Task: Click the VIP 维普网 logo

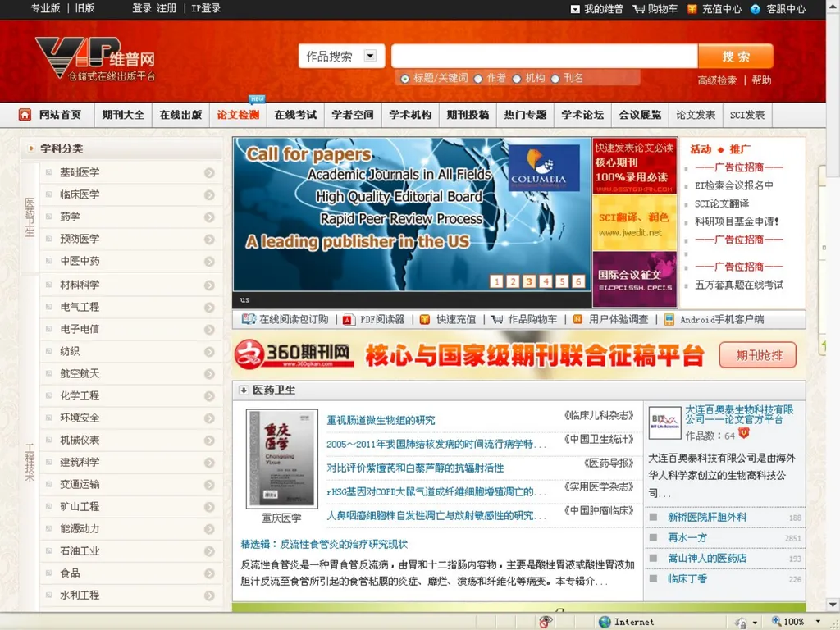Action: 95,59
